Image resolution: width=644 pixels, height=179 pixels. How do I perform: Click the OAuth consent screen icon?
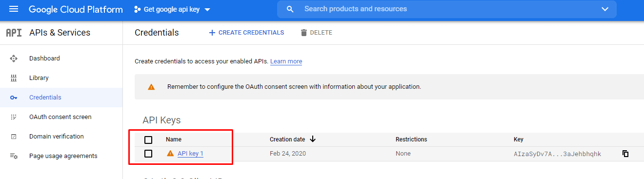[14, 117]
